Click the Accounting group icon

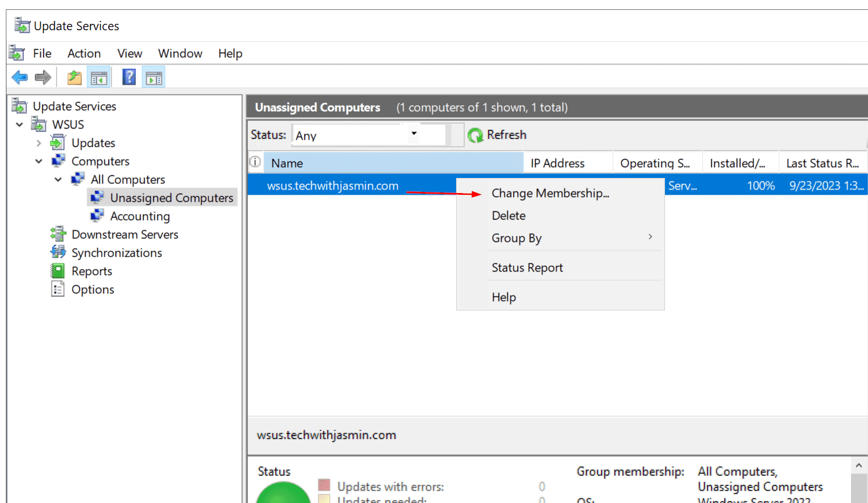(x=97, y=216)
